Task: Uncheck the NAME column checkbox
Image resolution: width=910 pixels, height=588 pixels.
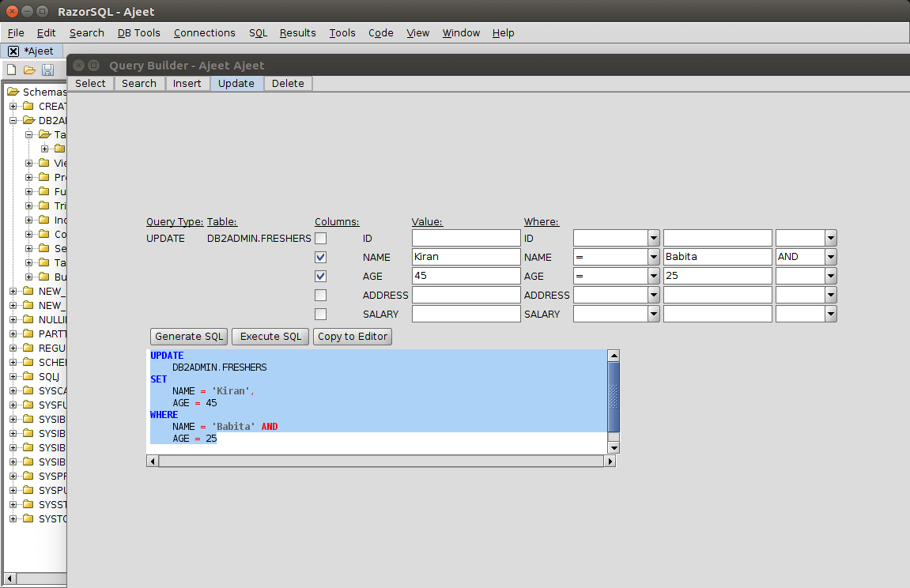Action: point(320,257)
